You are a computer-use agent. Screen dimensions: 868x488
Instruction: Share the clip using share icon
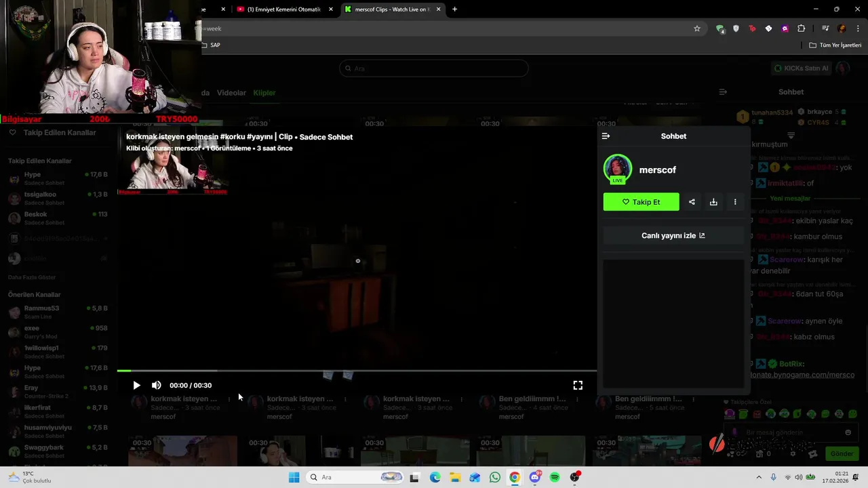tap(692, 202)
